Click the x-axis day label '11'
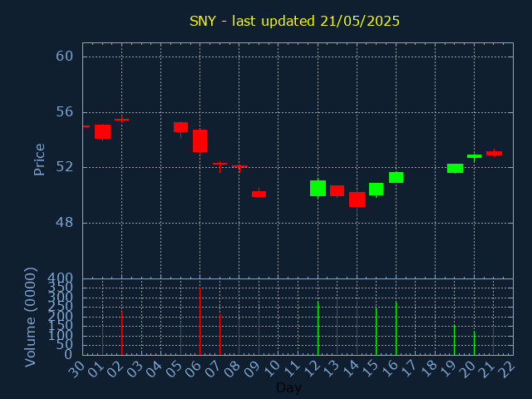The image size is (532, 399). coord(292,369)
